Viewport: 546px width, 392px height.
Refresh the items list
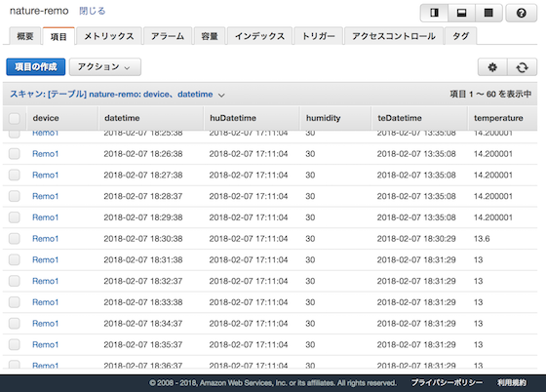click(x=522, y=67)
